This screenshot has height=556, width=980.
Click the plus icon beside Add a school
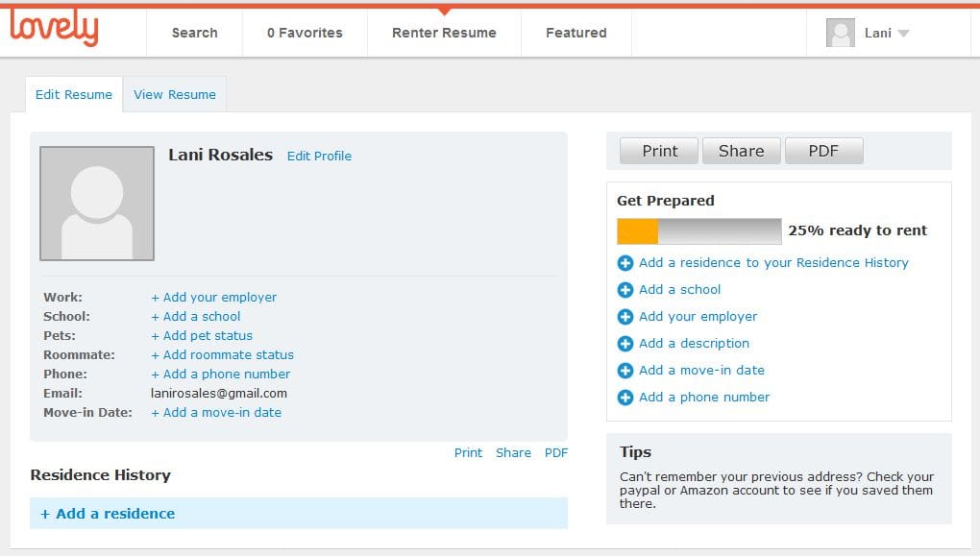click(625, 290)
